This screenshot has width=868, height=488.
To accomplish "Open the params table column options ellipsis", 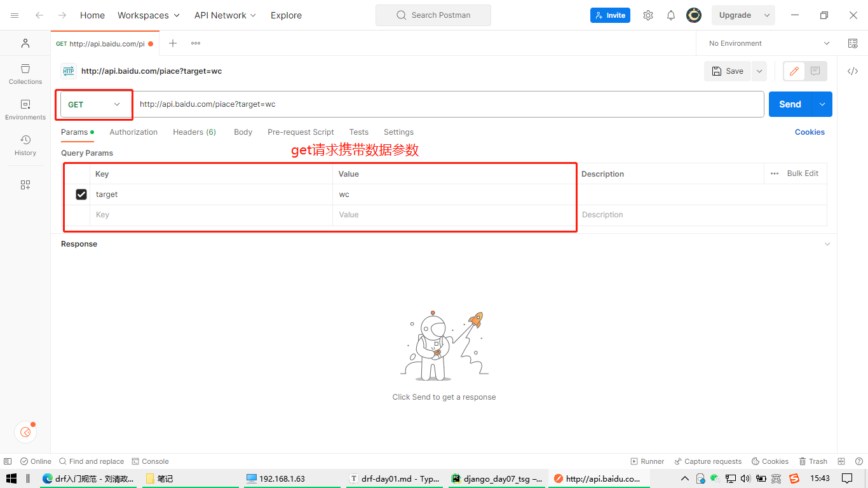I will tap(775, 173).
